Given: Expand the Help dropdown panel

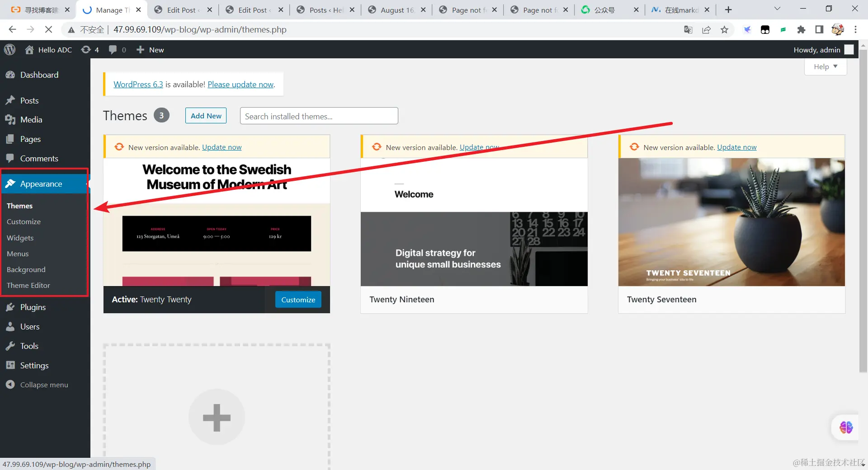Looking at the screenshot, I should pyautogui.click(x=826, y=66).
